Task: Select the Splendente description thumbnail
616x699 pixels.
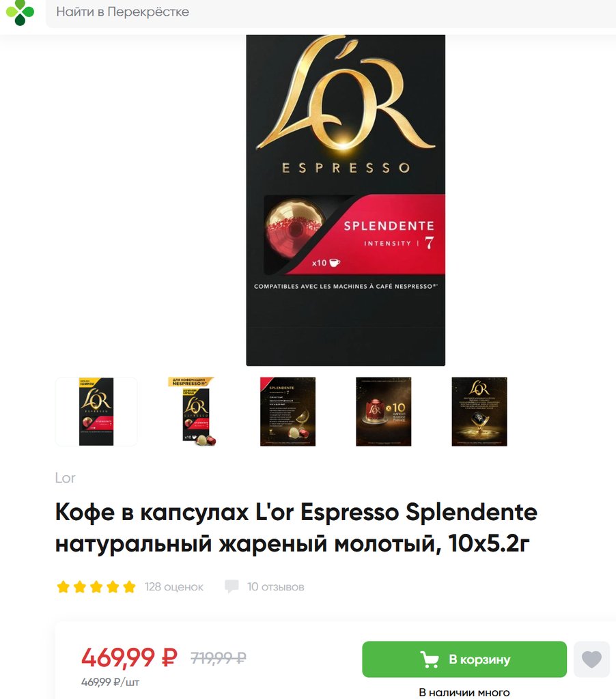Action: pyautogui.click(x=288, y=412)
